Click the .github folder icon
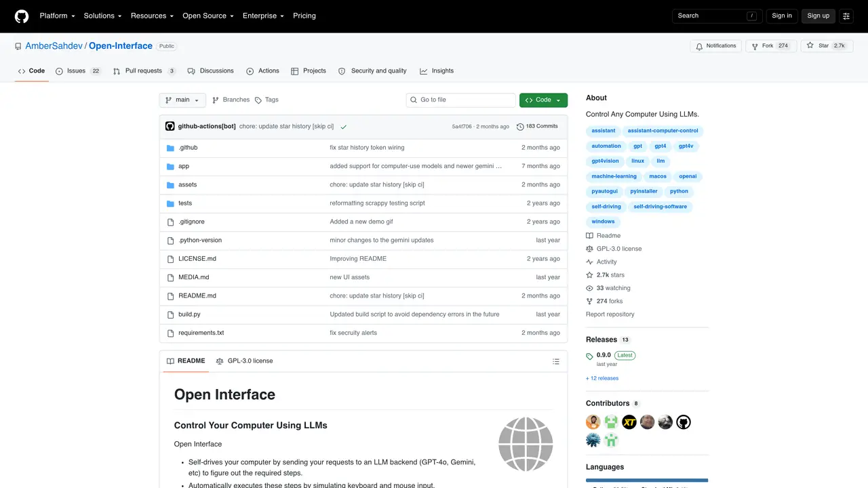Image resolution: width=868 pixels, height=488 pixels. coord(171,148)
